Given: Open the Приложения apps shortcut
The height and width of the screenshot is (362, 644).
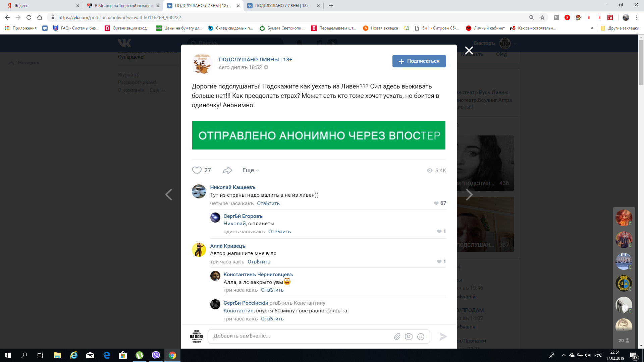Looking at the screenshot, I should [x=21, y=28].
